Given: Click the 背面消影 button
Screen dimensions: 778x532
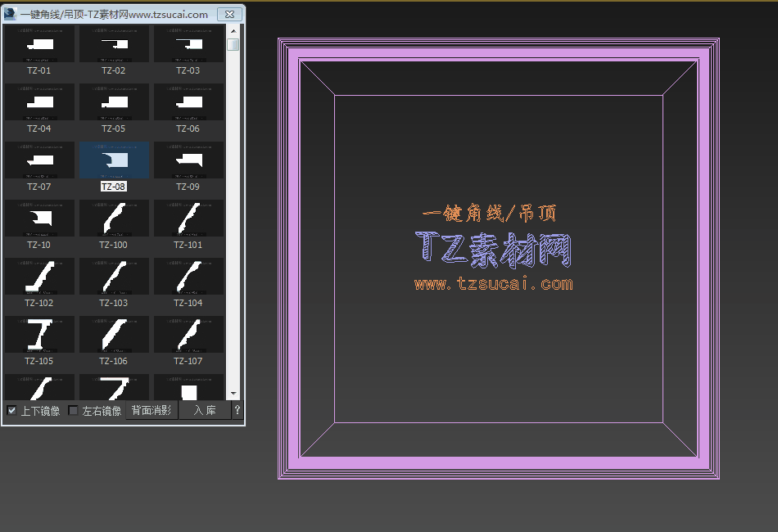Looking at the screenshot, I should pos(152,411).
